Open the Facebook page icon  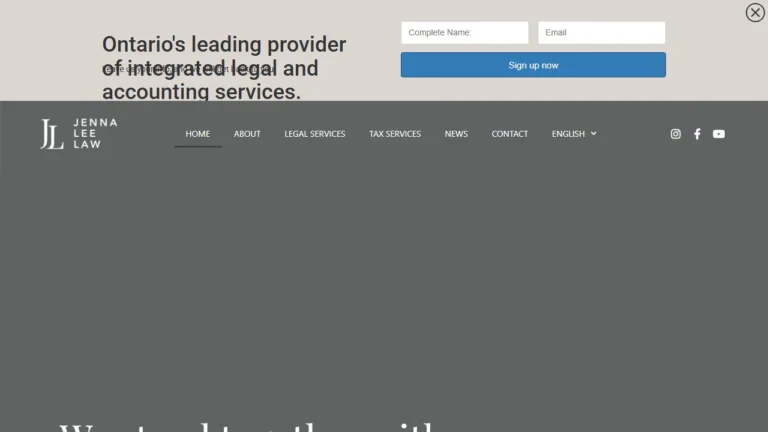tap(697, 134)
